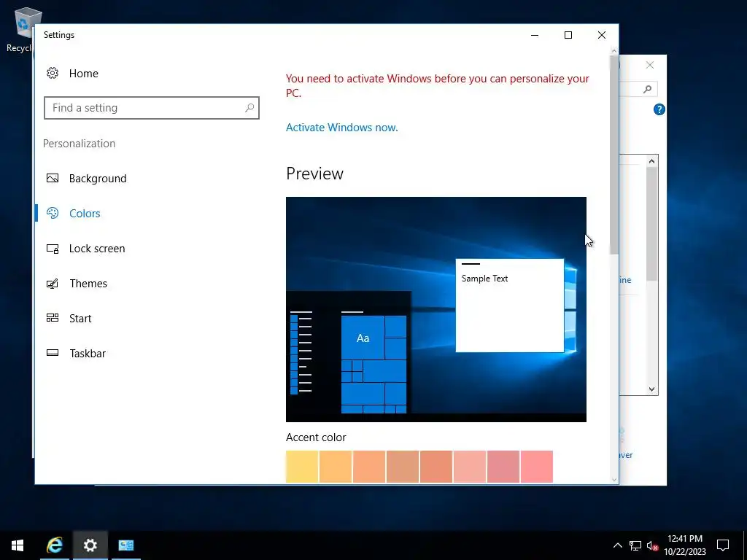Pick the eighth light pink-red accent swatch
Image resolution: width=747 pixels, height=560 pixels.
point(537,467)
